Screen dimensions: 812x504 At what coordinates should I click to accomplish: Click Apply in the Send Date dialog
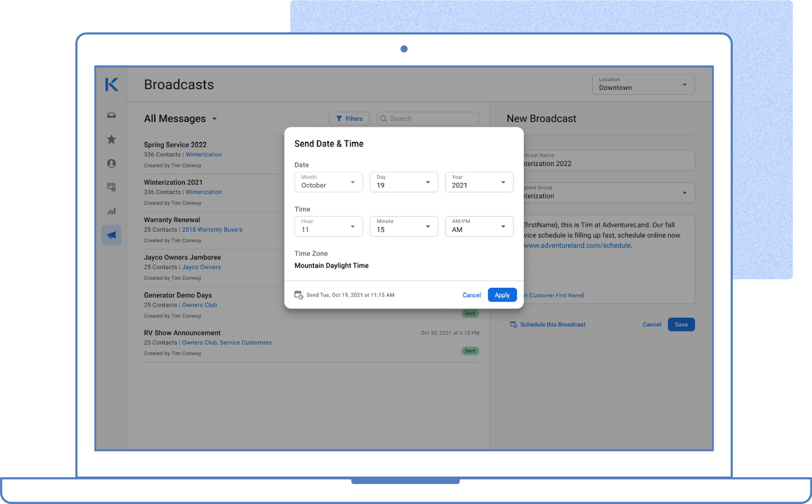502,295
